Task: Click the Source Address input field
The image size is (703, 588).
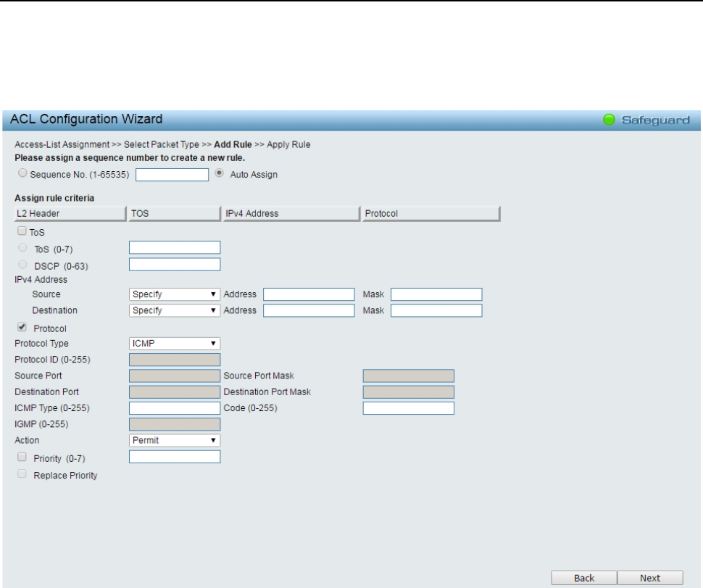Action: pos(309,294)
